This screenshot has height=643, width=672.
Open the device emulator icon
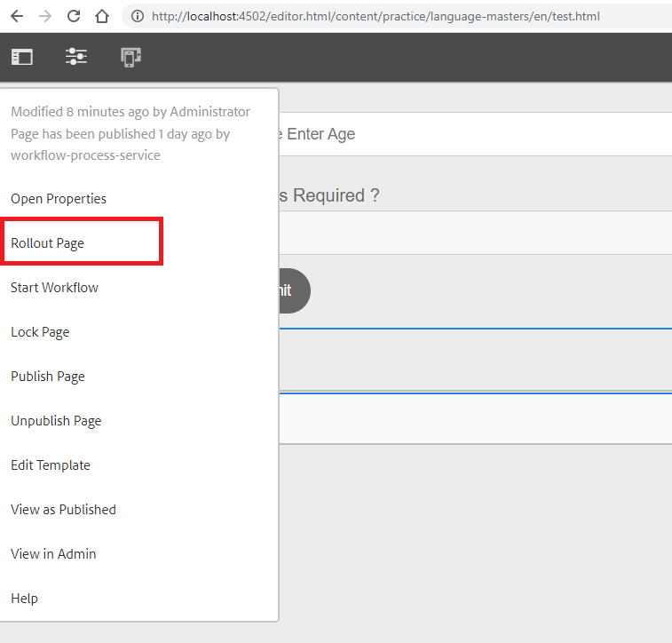tap(131, 58)
